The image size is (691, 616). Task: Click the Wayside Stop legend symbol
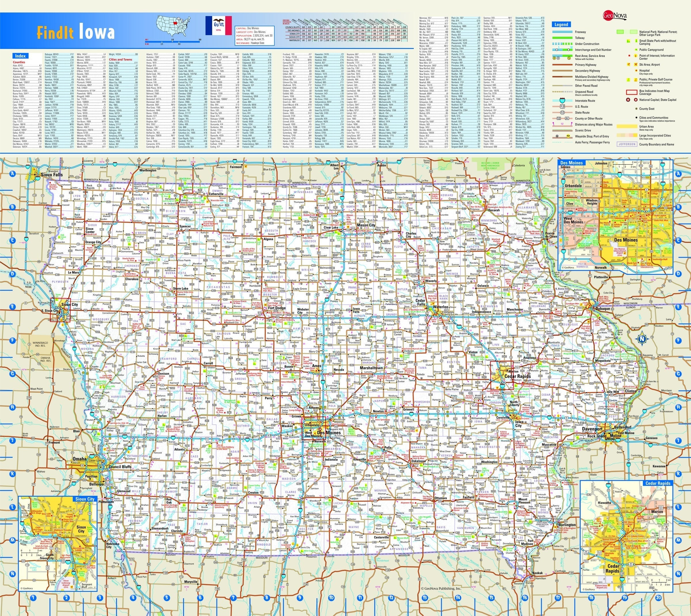pos(557,136)
